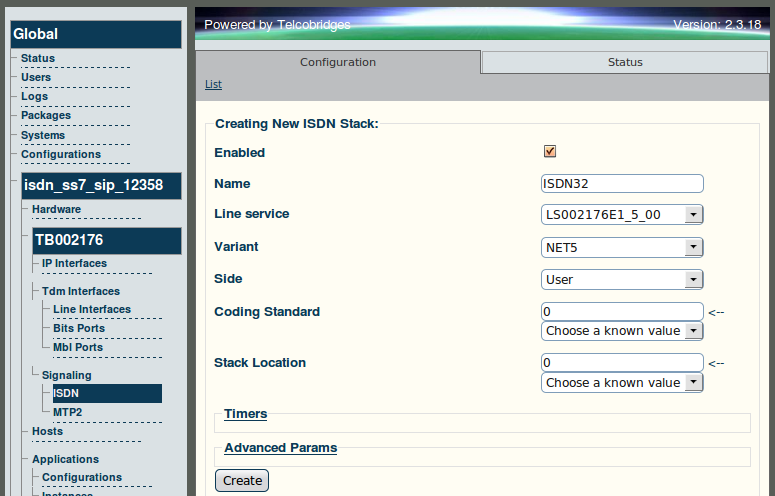775x496 pixels.
Task: Open Line Interfaces in sidebar
Action: [x=92, y=309]
